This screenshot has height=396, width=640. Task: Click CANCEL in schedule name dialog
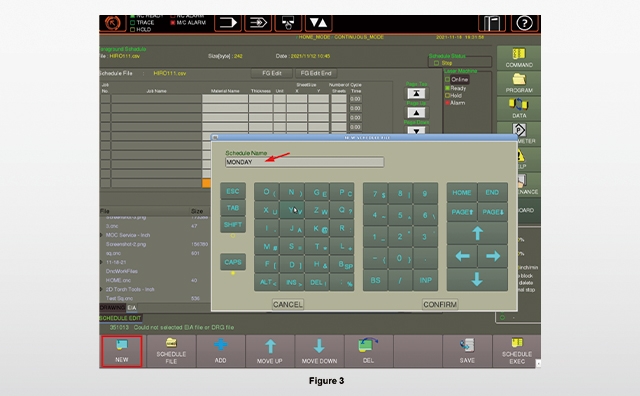point(288,305)
